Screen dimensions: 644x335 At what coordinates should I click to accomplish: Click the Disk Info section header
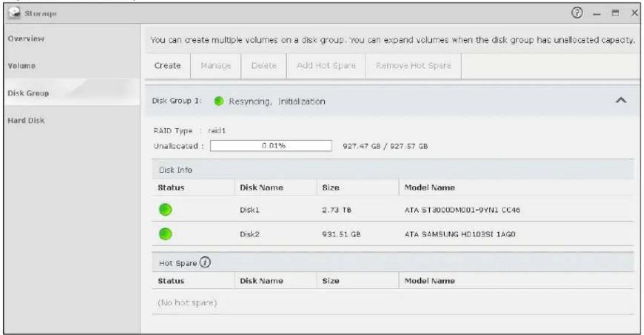393,170
